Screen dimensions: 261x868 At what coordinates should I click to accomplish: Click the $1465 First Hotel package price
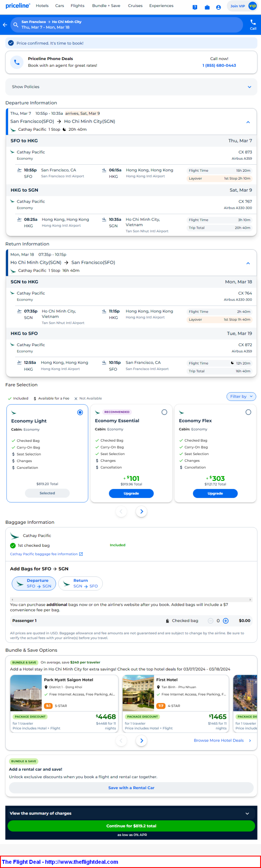[218, 717]
